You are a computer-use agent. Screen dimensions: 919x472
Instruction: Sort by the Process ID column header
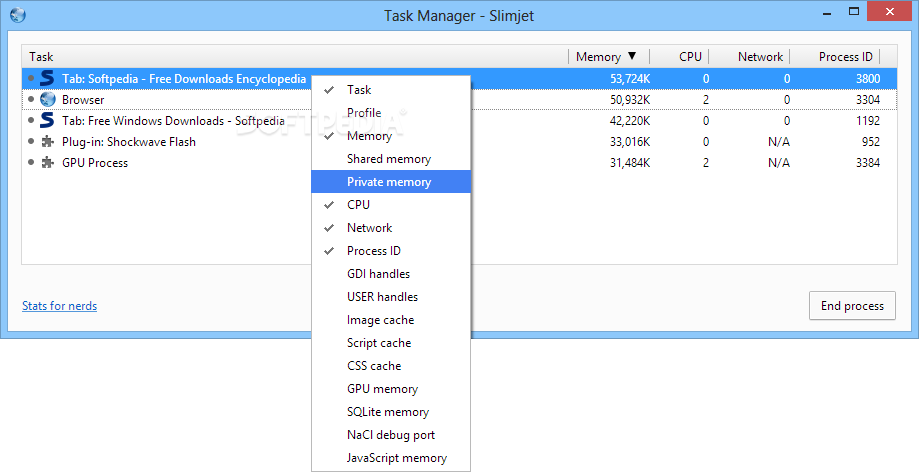point(835,56)
